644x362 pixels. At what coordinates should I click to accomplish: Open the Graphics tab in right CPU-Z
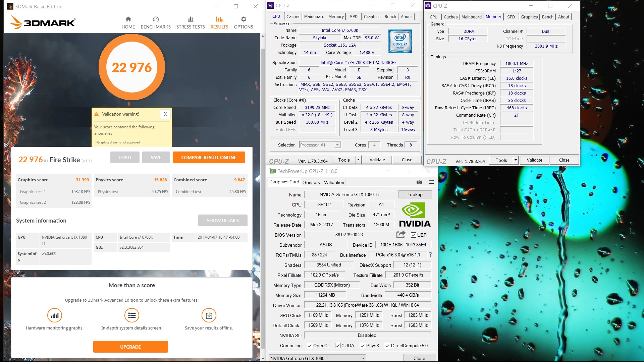(x=529, y=17)
